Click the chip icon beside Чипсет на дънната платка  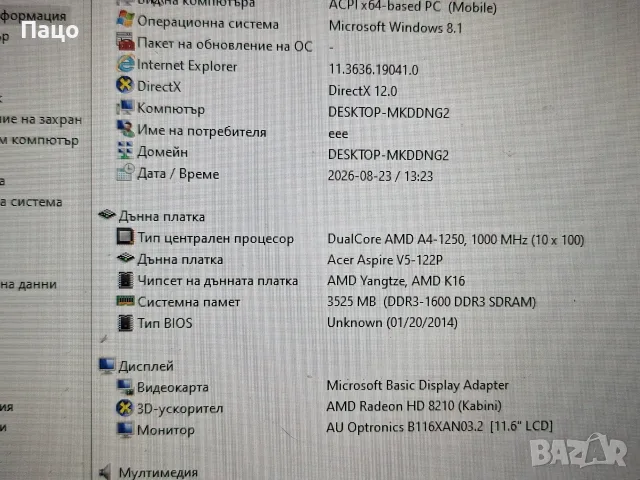point(125,280)
